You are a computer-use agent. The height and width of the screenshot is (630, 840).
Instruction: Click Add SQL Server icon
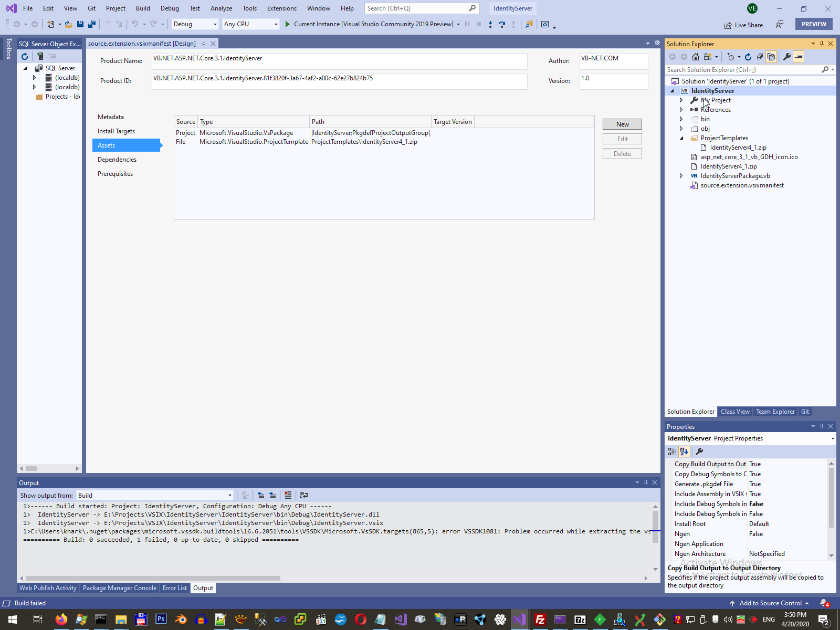[40, 56]
